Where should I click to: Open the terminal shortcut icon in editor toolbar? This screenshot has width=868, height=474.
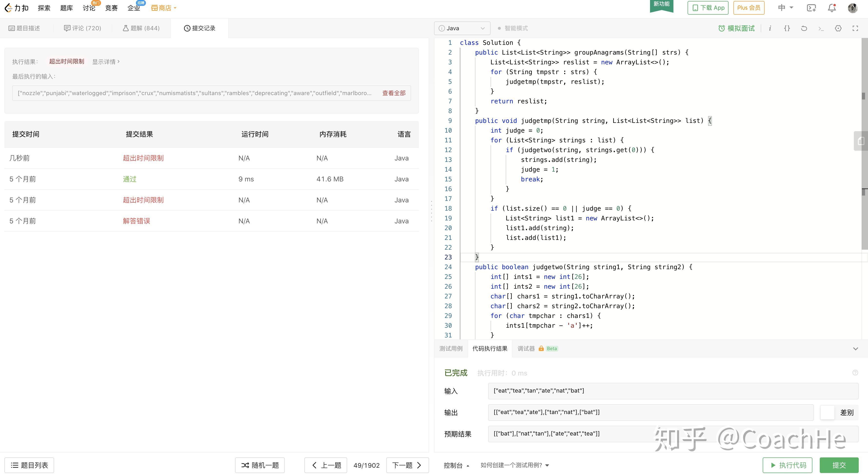(x=821, y=28)
